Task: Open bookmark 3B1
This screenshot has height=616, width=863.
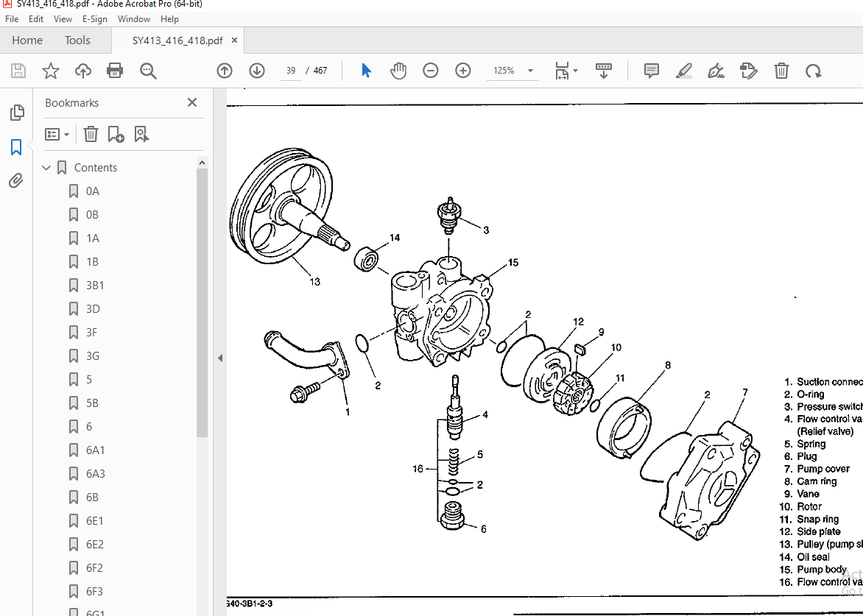Action: [95, 286]
